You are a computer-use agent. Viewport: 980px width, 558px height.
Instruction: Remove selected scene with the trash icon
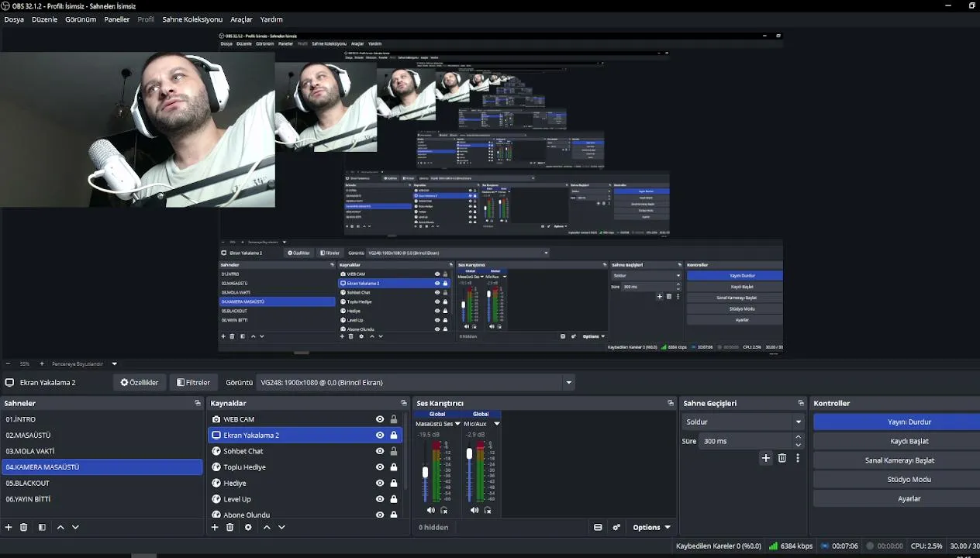(x=24, y=527)
